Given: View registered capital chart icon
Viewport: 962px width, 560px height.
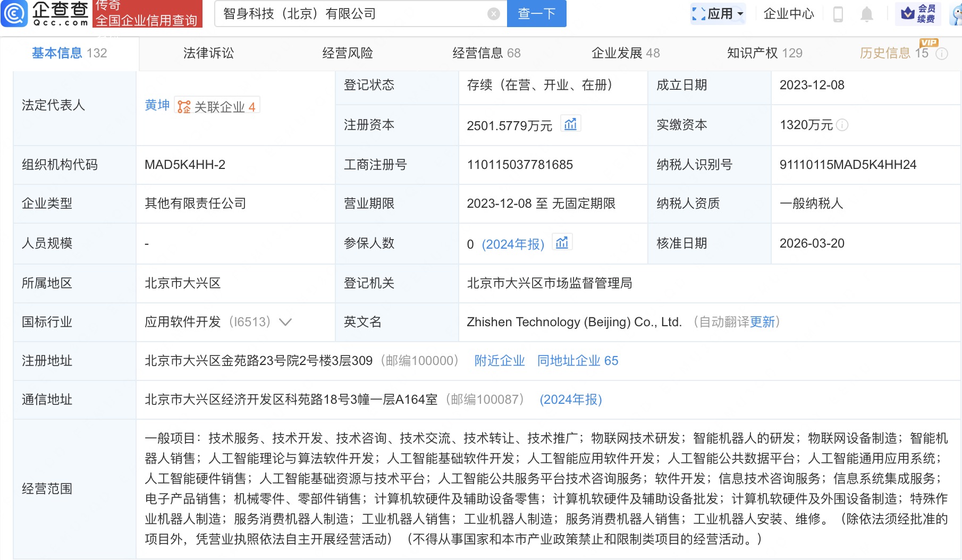Looking at the screenshot, I should pos(570,124).
